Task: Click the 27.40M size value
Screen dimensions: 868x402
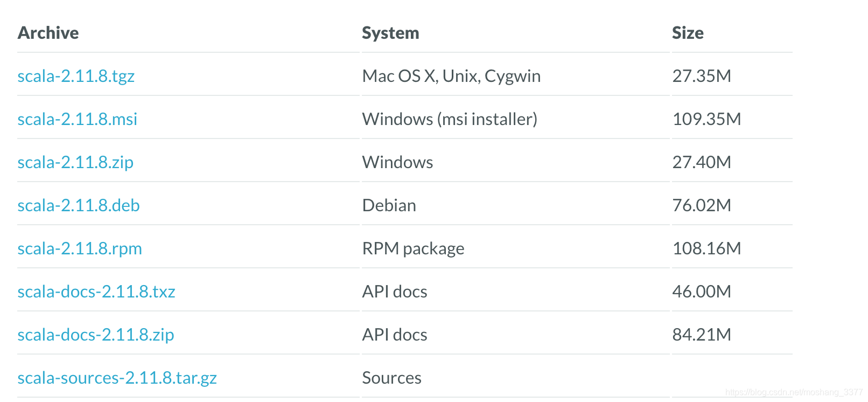Action: tap(702, 162)
